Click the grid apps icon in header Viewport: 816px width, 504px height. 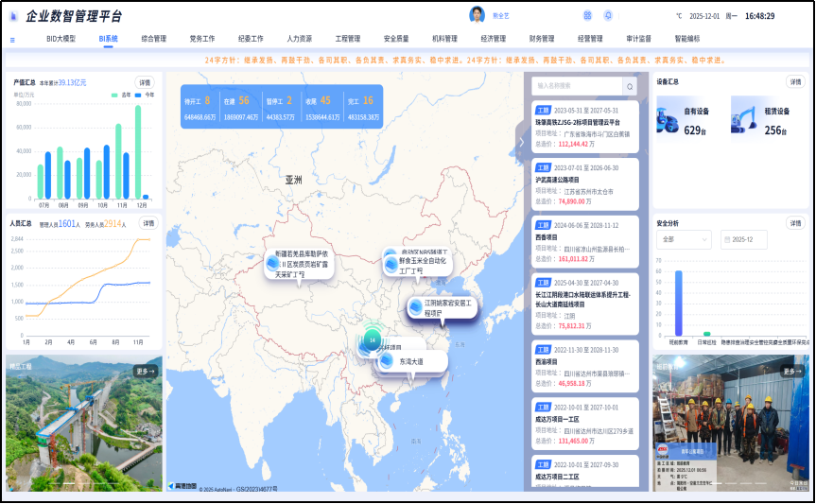pos(587,16)
